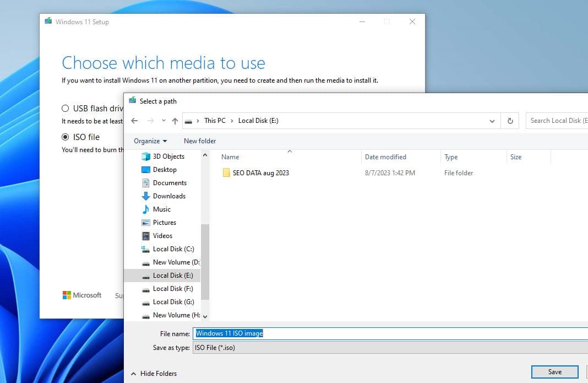588x383 pixels.
Task: Open the Organize dropdown menu
Action: click(x=150, y=141)
